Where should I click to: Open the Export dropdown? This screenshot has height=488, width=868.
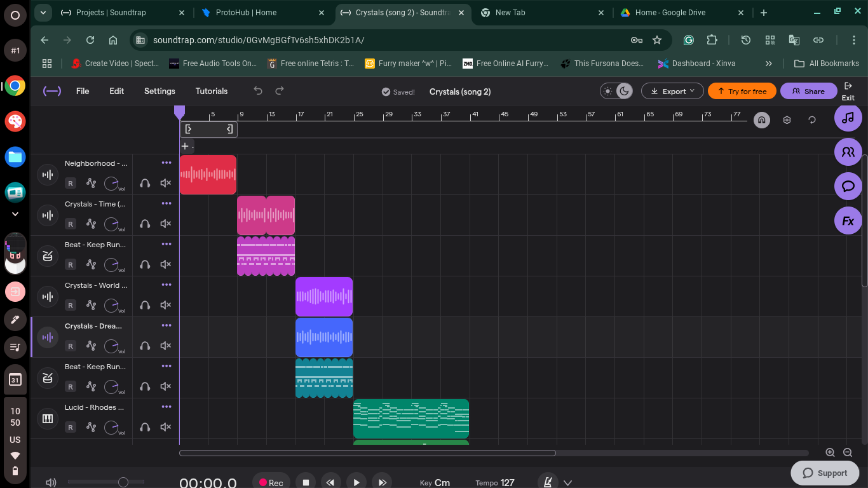[x=672, y=91]
